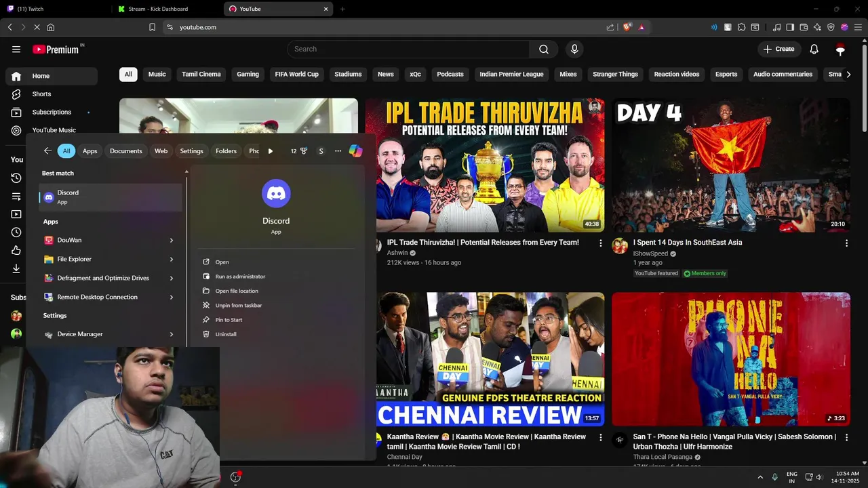Open the browser main menu hamburger
Viewport: 868px width, 488px height.
pos(858,27)
